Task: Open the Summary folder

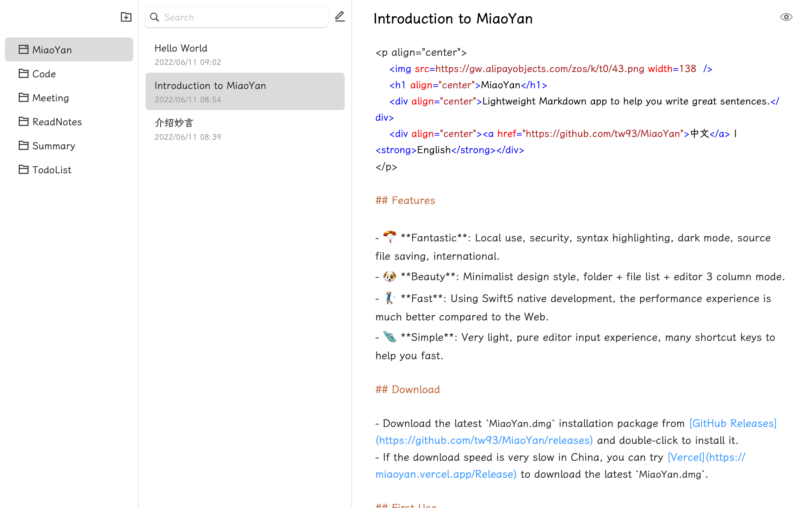Action: click(x=69, y=146)
